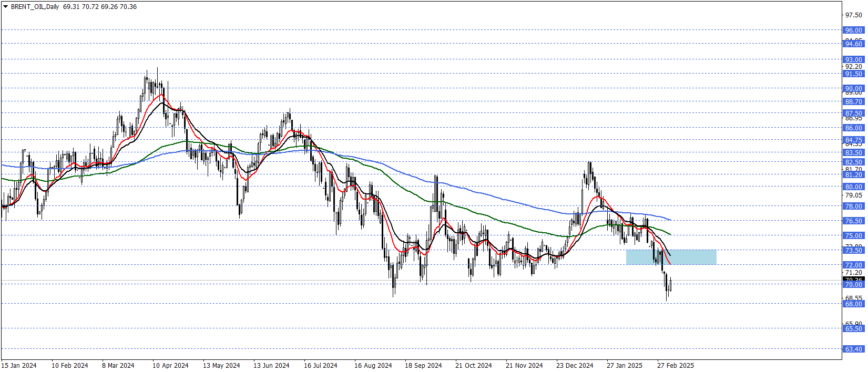Click the 71.20 price scale value
This screenshot has height=372, width=868.
click(853, 273)
